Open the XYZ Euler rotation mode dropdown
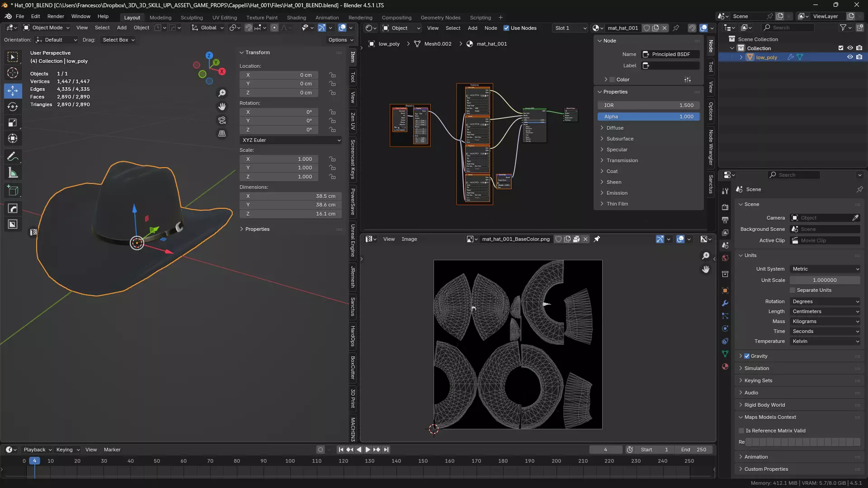 [291, 140]
